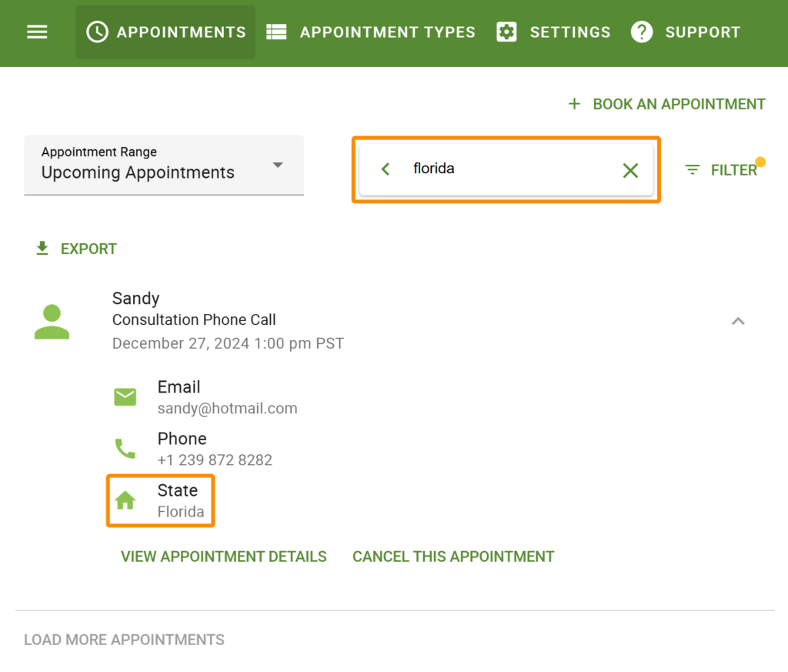Image resolution: width=788 pixels, height=672 pixels.
Task: Click the email envelope icon
Action: [x=125, y=397]
